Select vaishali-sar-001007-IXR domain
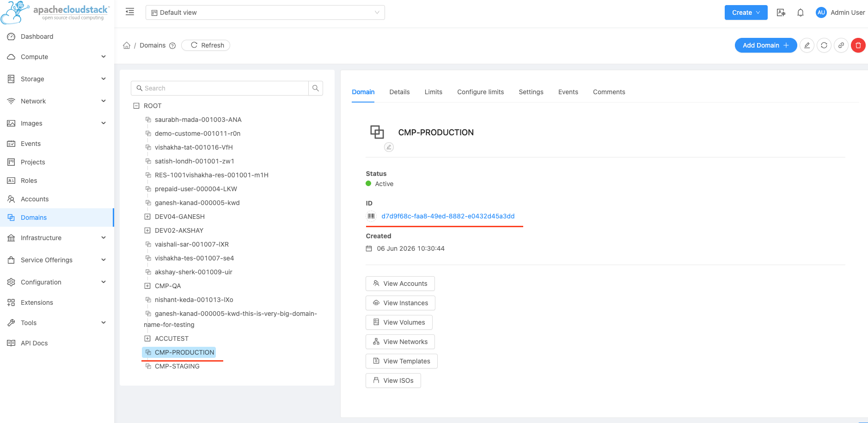The width and height of the screenshot is (868, 423). 191,244
